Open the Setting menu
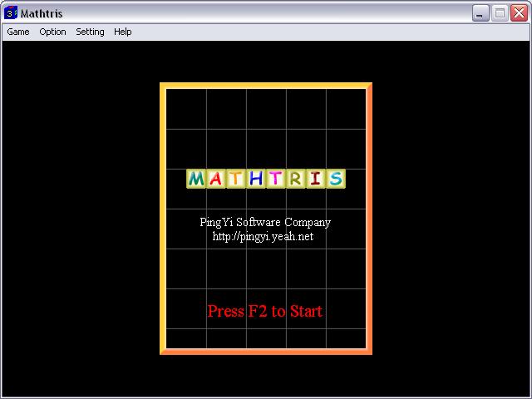 point(90,32)
